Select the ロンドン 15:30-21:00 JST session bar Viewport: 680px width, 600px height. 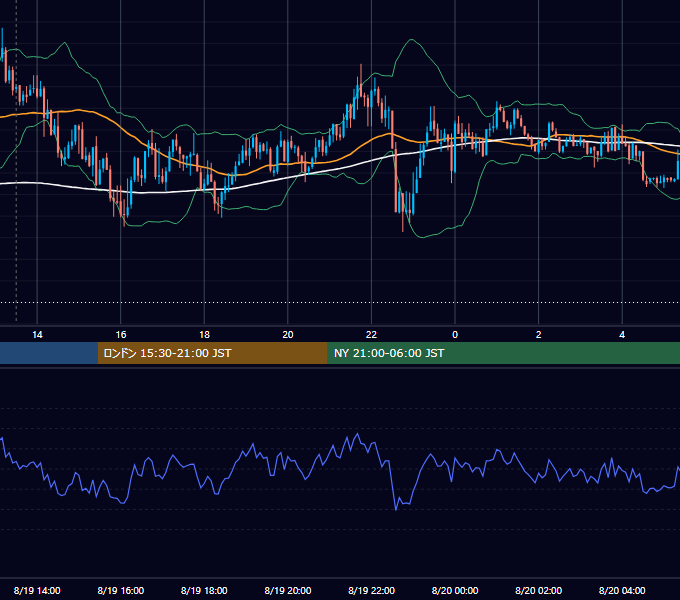[212, 353]
